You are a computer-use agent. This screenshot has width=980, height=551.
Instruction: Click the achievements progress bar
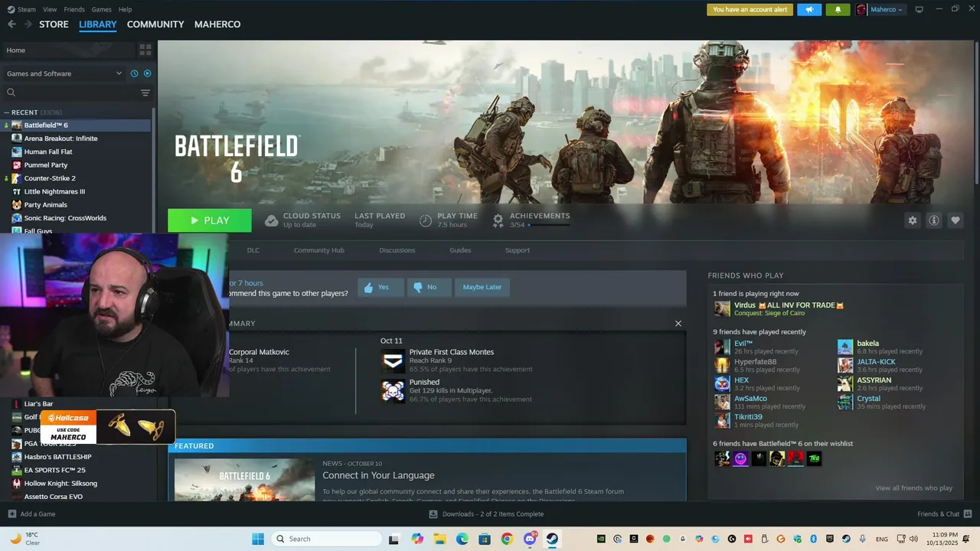[549, 225]
